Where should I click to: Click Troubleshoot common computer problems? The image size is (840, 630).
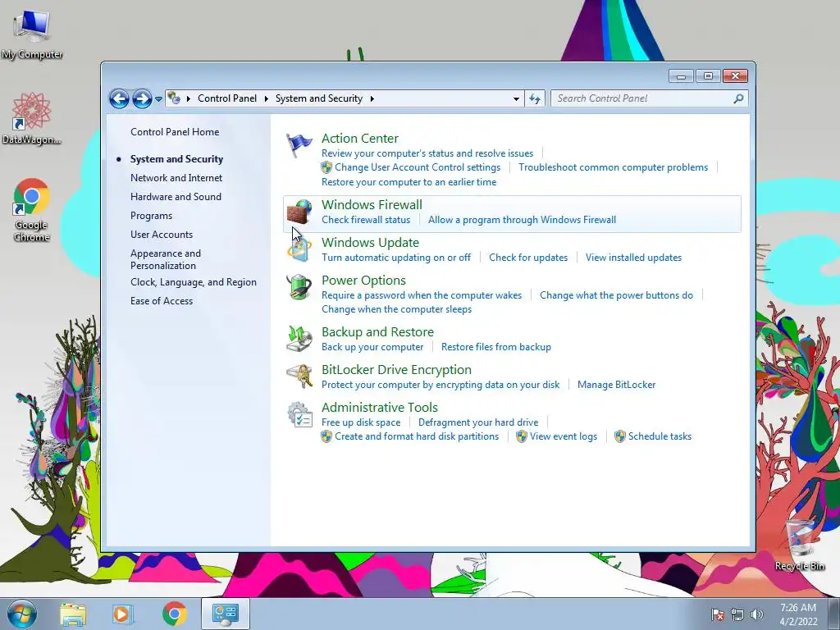point(613,167)
